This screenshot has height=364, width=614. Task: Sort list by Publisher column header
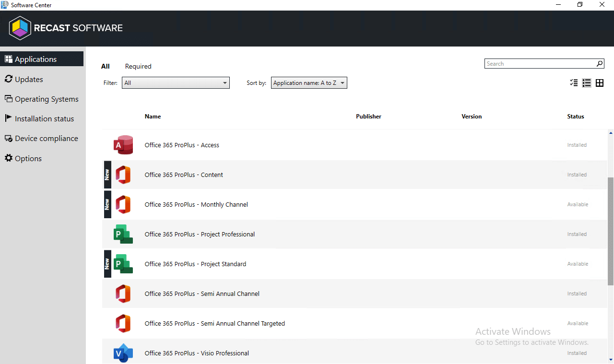pyautogui.click(x=368, y=117)
